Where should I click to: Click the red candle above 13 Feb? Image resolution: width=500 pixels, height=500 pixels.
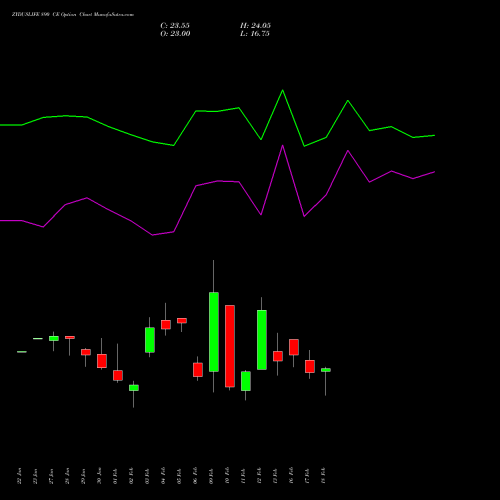[x=278, y=356]
